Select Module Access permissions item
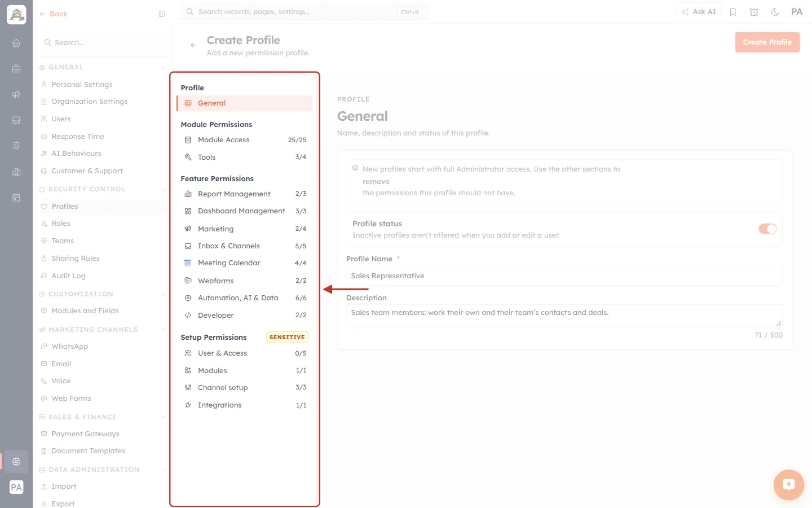 [245, 140]
